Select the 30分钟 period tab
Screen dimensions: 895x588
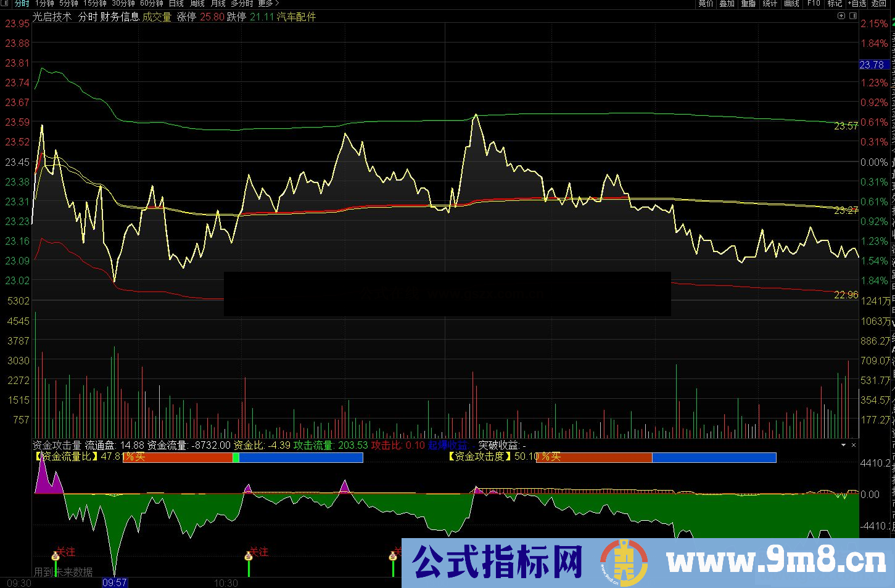pyautogui.click(x=123, y=4)
